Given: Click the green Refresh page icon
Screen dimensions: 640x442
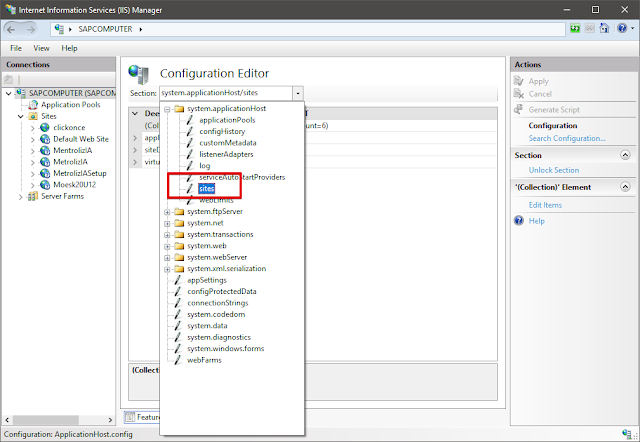Looking at the screenshot, I should pos(575,29).
